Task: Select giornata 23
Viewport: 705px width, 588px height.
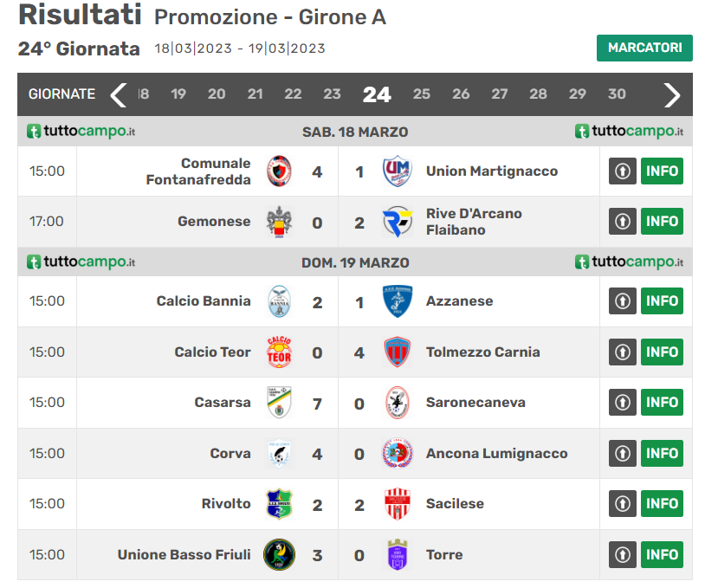Action: [x=332, y=94]
